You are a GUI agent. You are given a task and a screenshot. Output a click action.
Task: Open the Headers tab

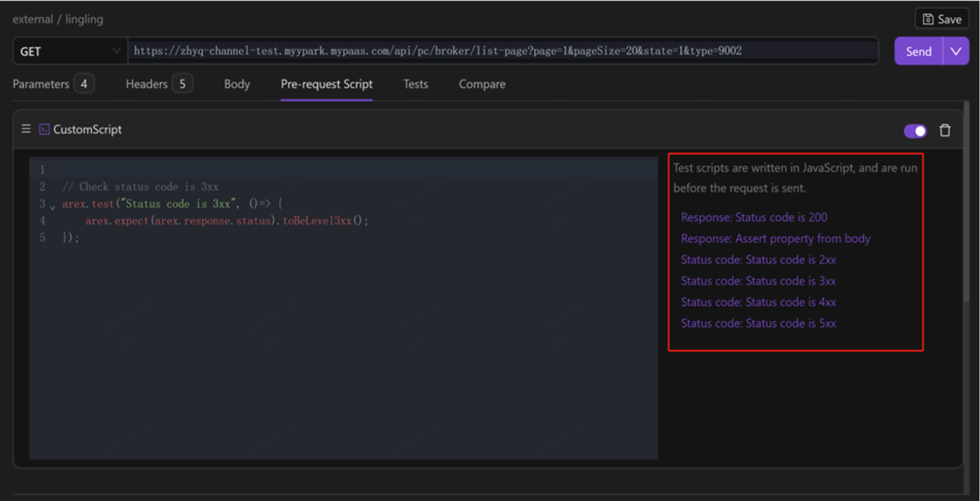[x=147, y=84]
